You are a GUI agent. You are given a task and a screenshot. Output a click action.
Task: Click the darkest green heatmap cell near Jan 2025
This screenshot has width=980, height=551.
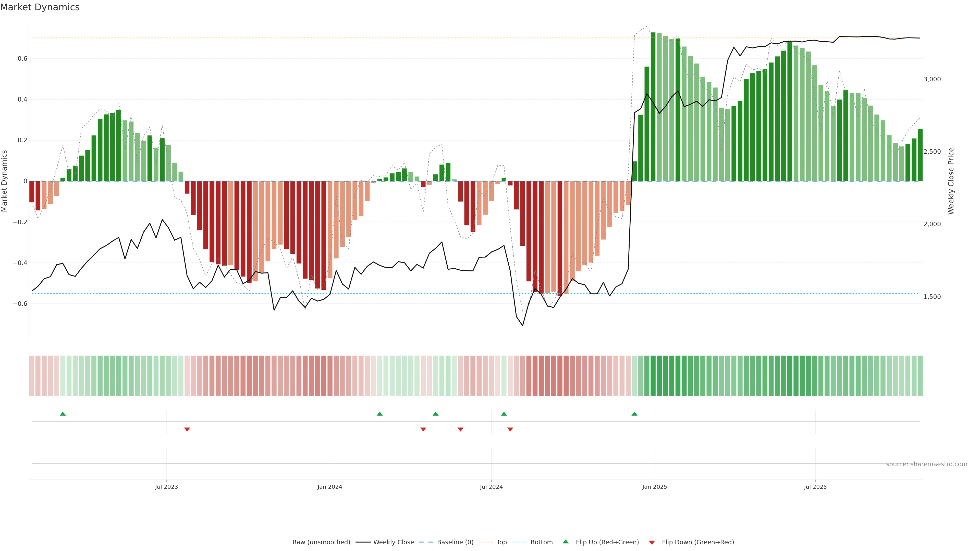pos(653,375)
